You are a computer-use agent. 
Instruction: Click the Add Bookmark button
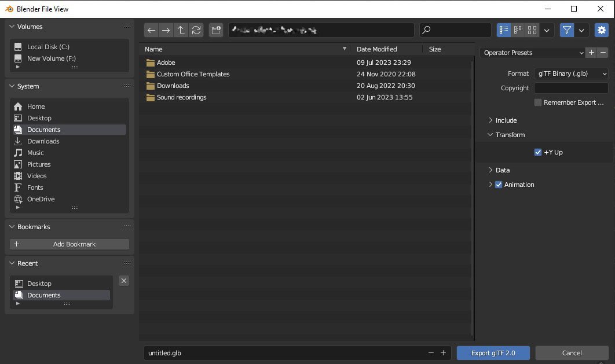69,244
